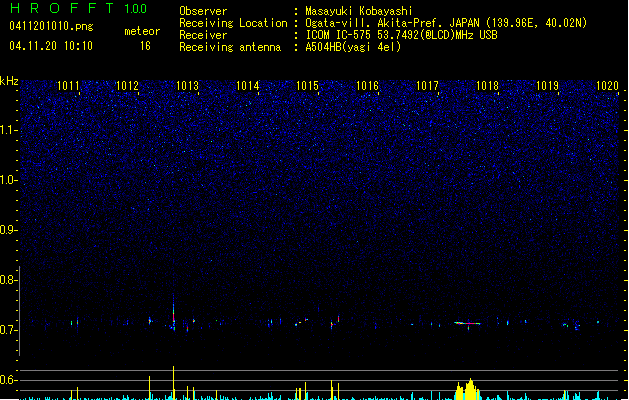Click the 1013 time axis label

[x=187, y=86]
